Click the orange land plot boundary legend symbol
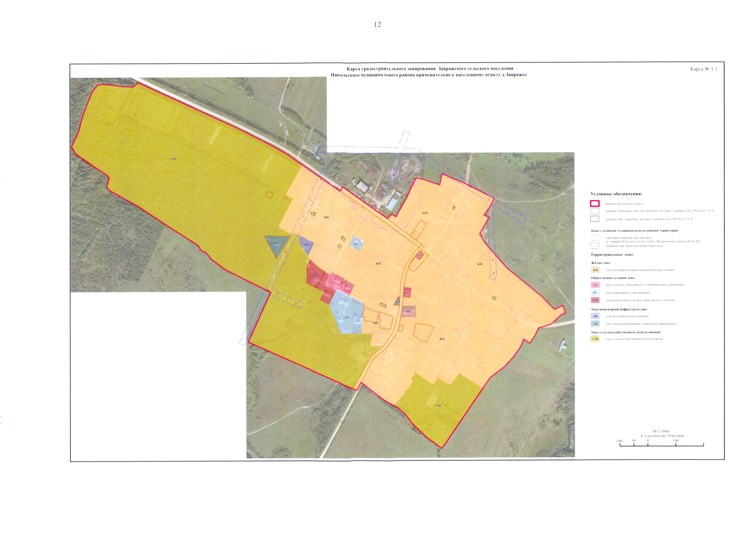The height and width of the screenshot is (535, 756). [595, 211]
